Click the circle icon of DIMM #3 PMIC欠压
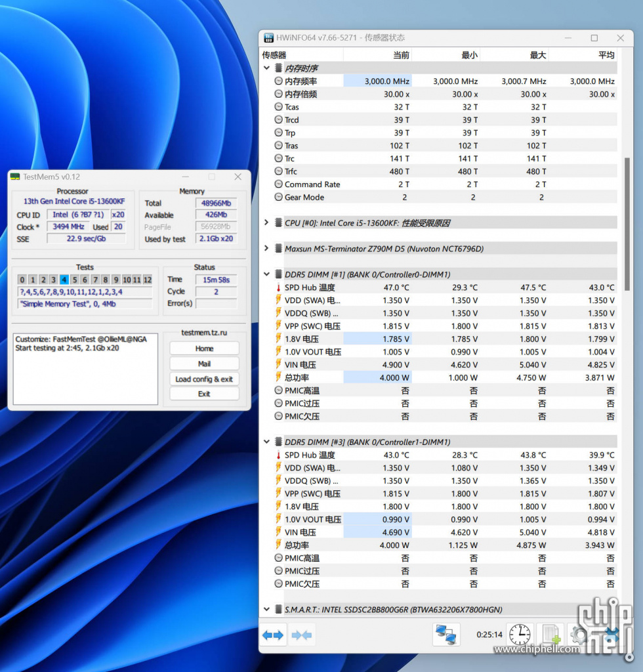643x672 pixels. pyautogui.click(x=278, y=583)
